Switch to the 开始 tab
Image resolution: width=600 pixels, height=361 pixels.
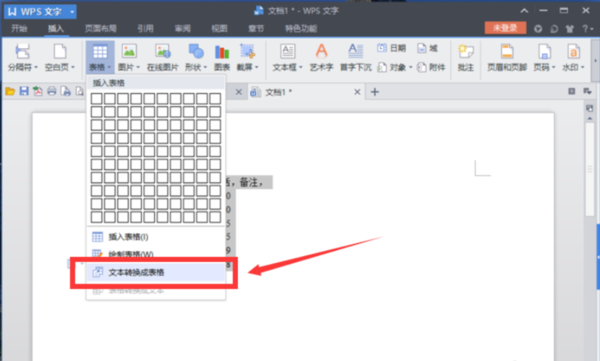click(x=19, y=28)
